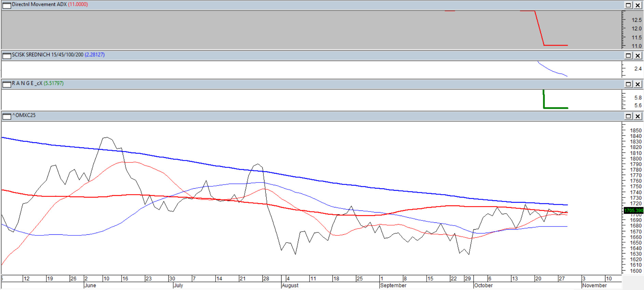Close the SCISK SREDNICH pane
Viewport: 644px width, 290px height.
(638, 55)
